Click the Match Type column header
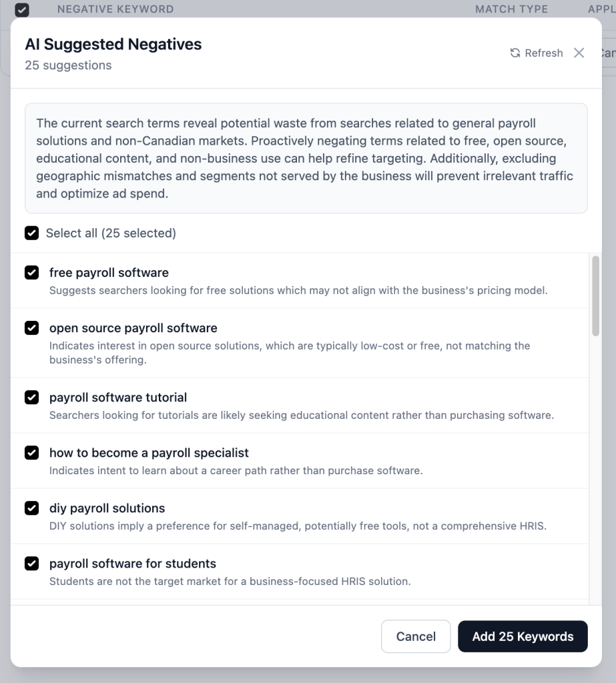 511,9
